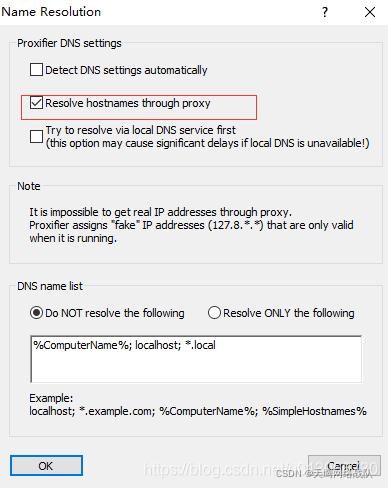Click the example hostnames line below list

(198, 411)
